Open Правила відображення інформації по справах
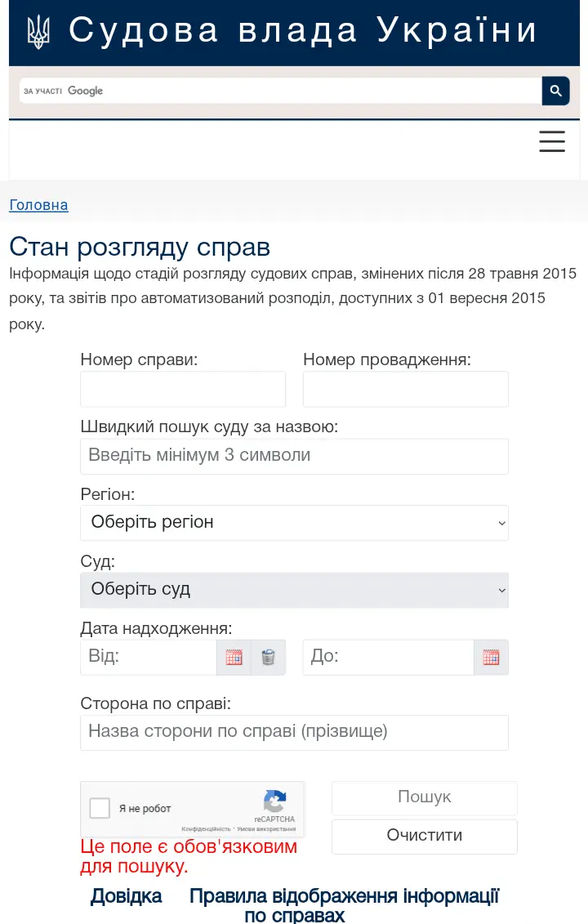The width and height of the screenshot is (588, 924). tap(344, 905)
